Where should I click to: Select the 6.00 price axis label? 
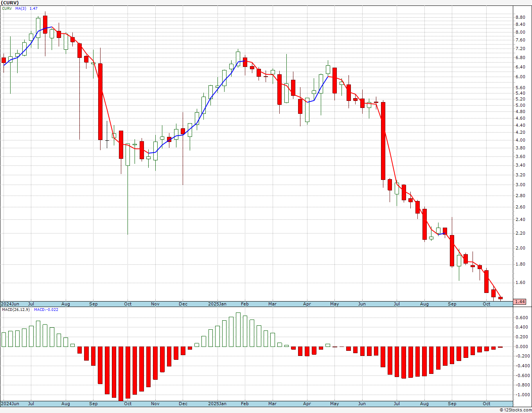520,77
